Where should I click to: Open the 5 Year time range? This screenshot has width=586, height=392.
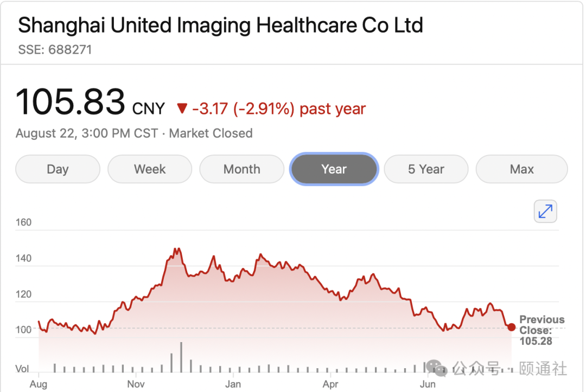click(x=426, y=169)
